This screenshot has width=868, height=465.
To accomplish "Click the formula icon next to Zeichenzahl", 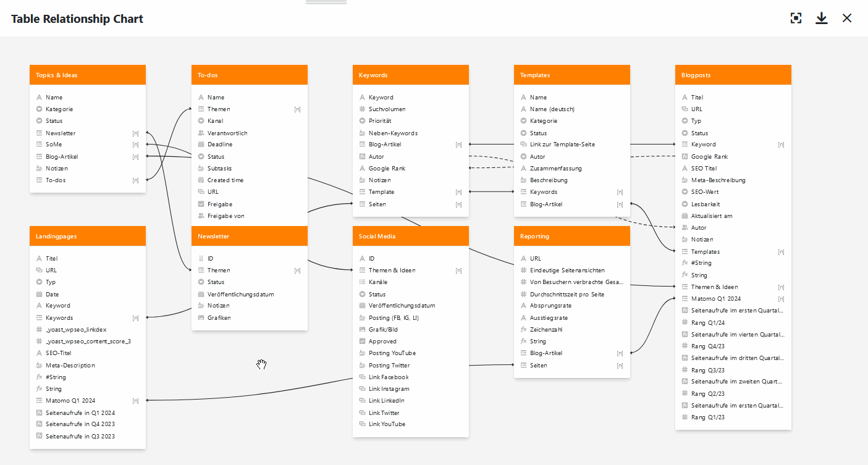I will coord(524,330).
